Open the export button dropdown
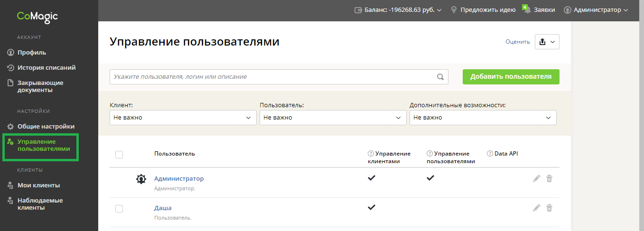The height and width of the screenshot is (231, 644). point(547,42)
